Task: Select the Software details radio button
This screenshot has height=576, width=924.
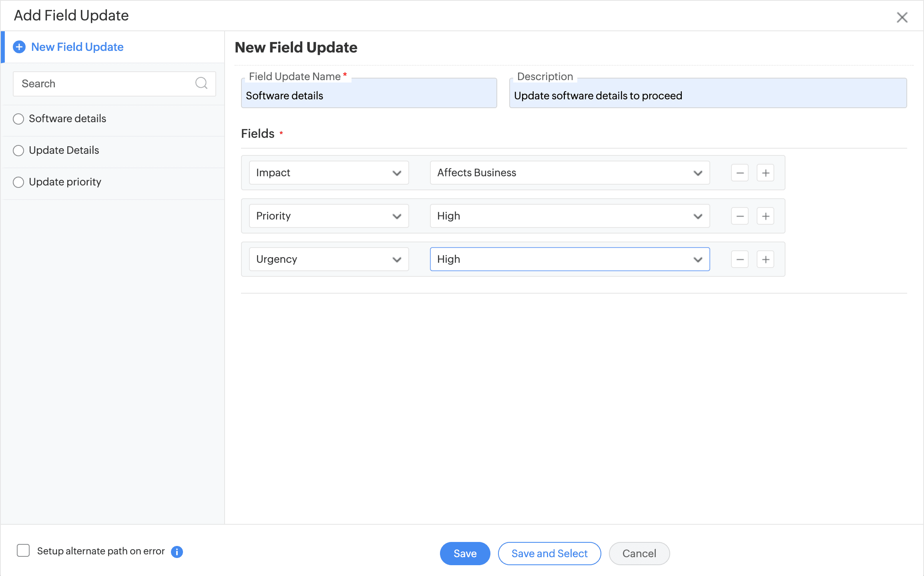Action: [18, 119]
